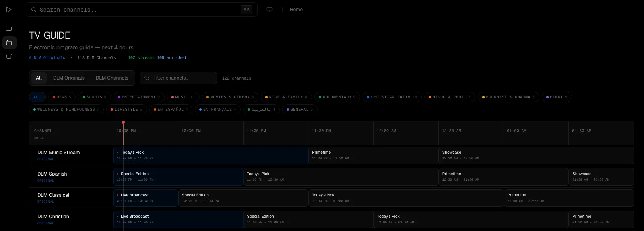Open Today's Pick on DLM Music Stream
This screenshot has width=644, height=231.
tap(211, 155)
